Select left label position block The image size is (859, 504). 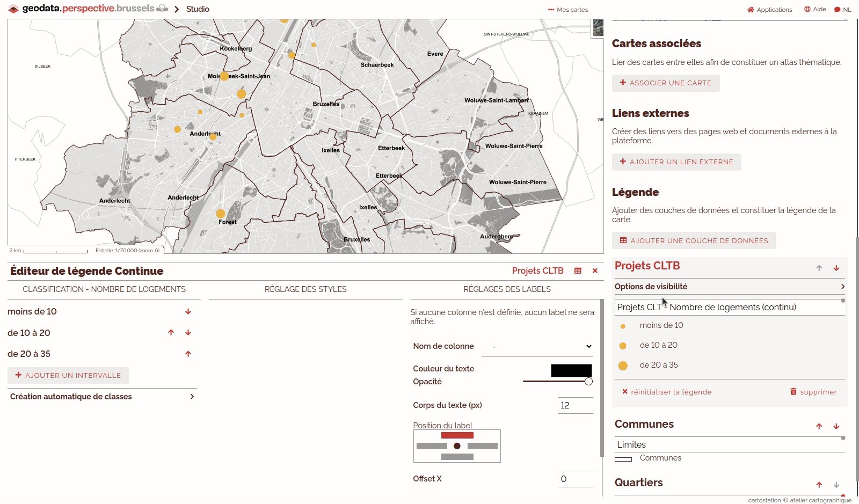432,446
